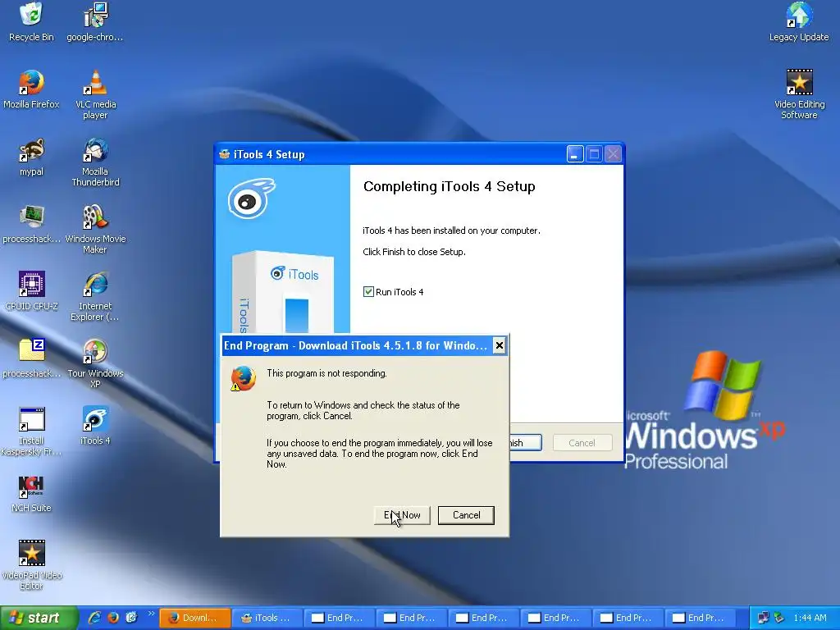Click Finish in iTools 4 Setup
Viewport: 840px width, 630px height.
pyautogui.click(x=526, y=442)
